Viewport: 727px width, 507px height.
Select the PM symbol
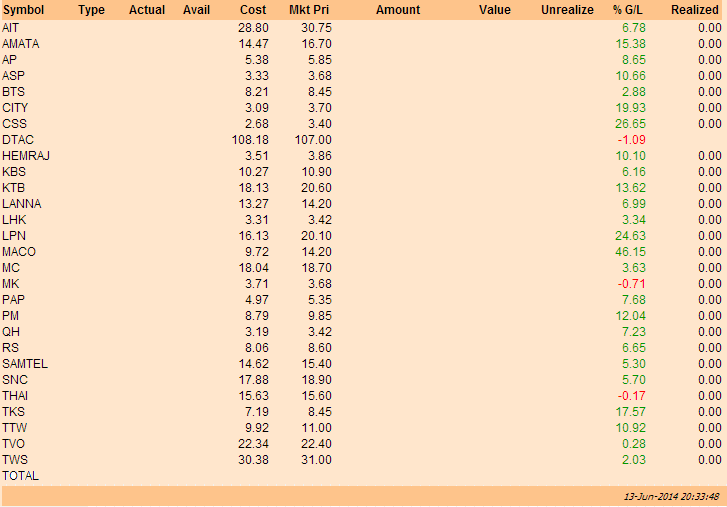(11, 316)
